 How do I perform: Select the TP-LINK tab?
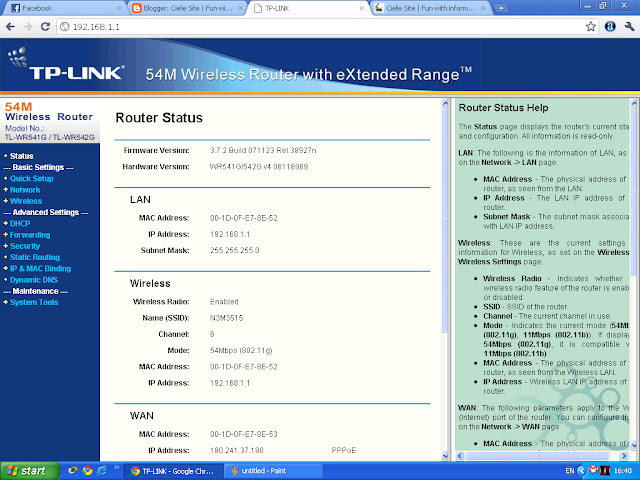(308, 8)
